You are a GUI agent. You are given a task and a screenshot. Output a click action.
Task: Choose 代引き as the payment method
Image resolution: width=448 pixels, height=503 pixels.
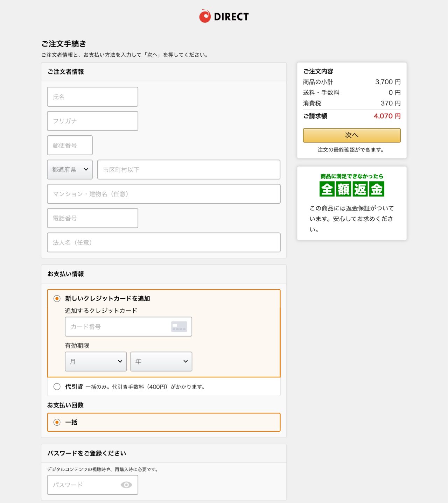57,387
